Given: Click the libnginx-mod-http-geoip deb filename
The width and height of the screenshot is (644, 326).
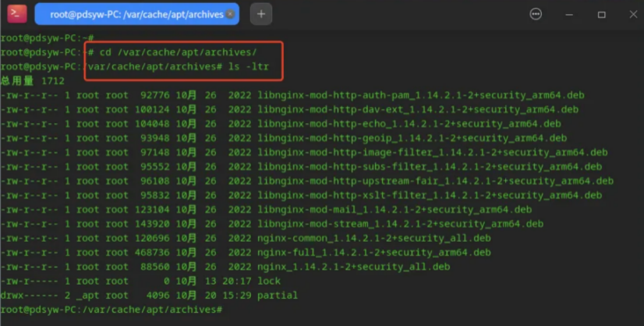Looking at the screenshot, I should click(412, 138).
